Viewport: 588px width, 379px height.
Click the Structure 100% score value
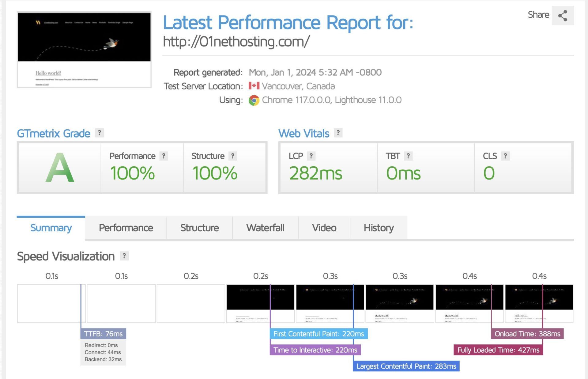point(215,173)
